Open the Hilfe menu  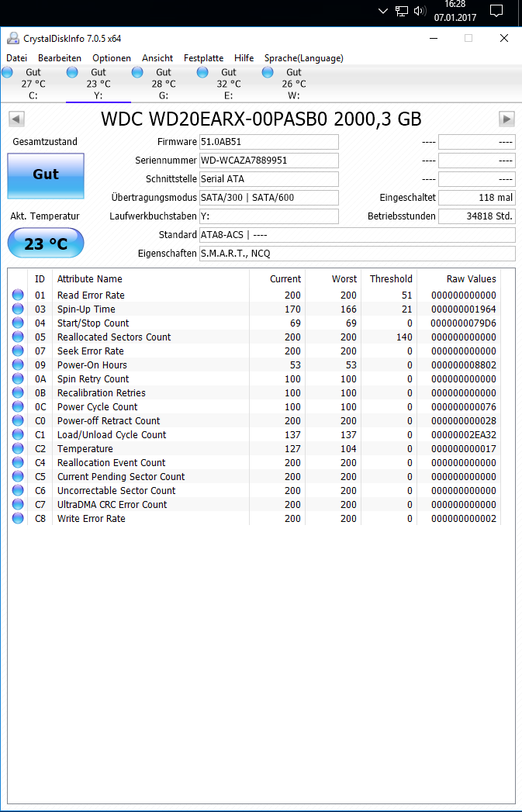(x=244, y=58)
